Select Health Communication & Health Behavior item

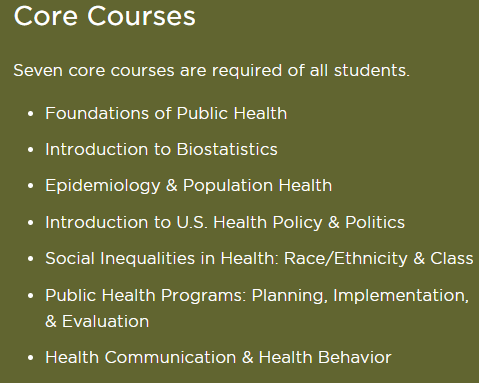218,357
